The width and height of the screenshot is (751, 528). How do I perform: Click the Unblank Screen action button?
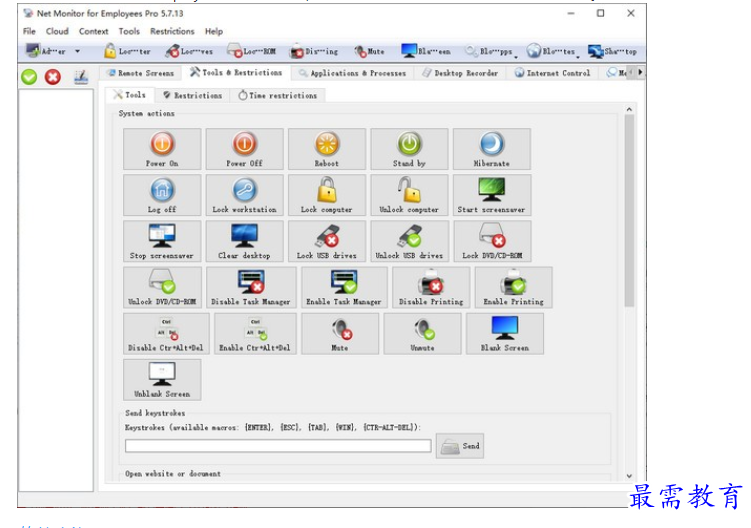(x=162, y=379)
